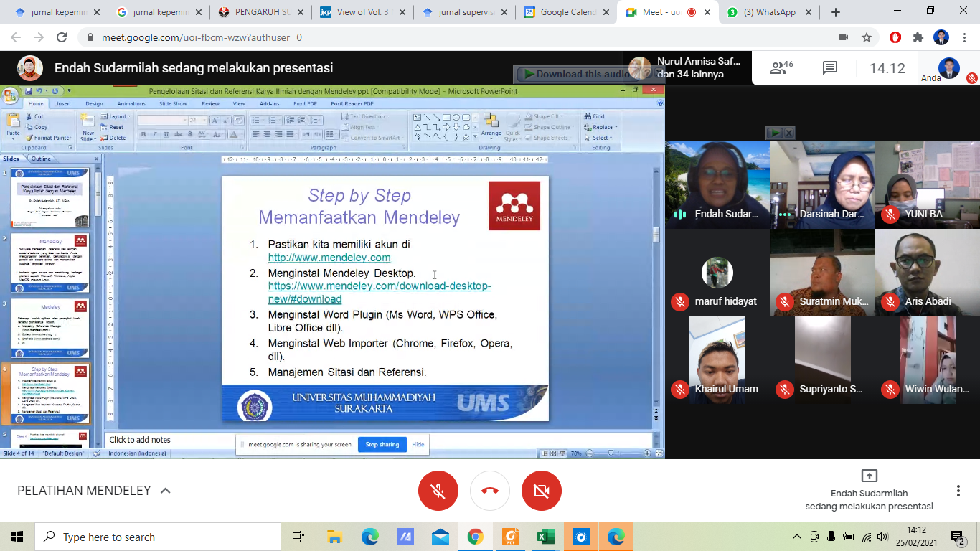Select Darsinah's video tile
Screen dimensions: 980x551
tap(822, 185)
